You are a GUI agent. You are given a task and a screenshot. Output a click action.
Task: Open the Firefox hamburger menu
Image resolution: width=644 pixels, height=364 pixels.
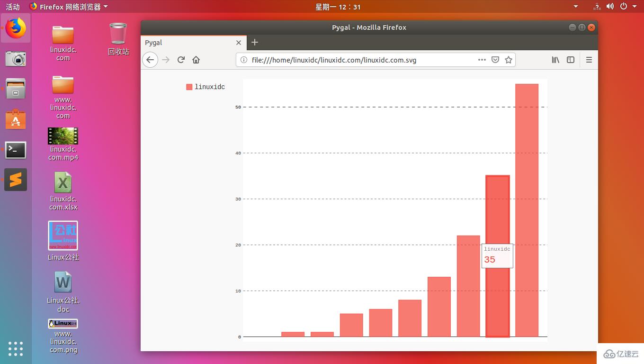point(589,60)
